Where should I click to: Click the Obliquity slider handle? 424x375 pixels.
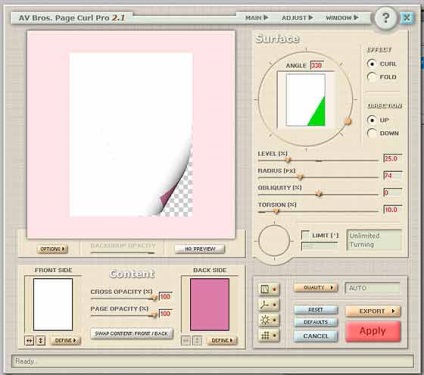pyautogui.click(x=319, y=194)
